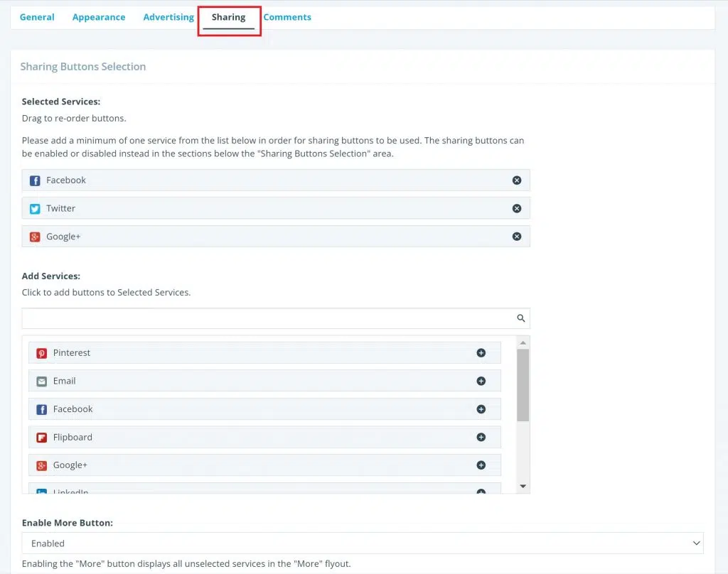
Task: Click the Pinterest logo icon
Action: pyautogui.click(x=42, y=353)
